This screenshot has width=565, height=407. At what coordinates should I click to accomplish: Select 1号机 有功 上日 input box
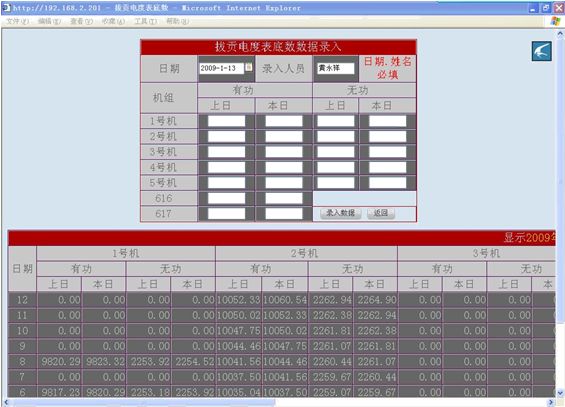pyautogui.click(x=226, y=121)
